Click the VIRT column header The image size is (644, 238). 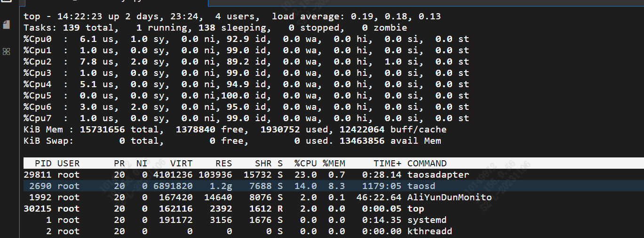click(x=181, y=164)
